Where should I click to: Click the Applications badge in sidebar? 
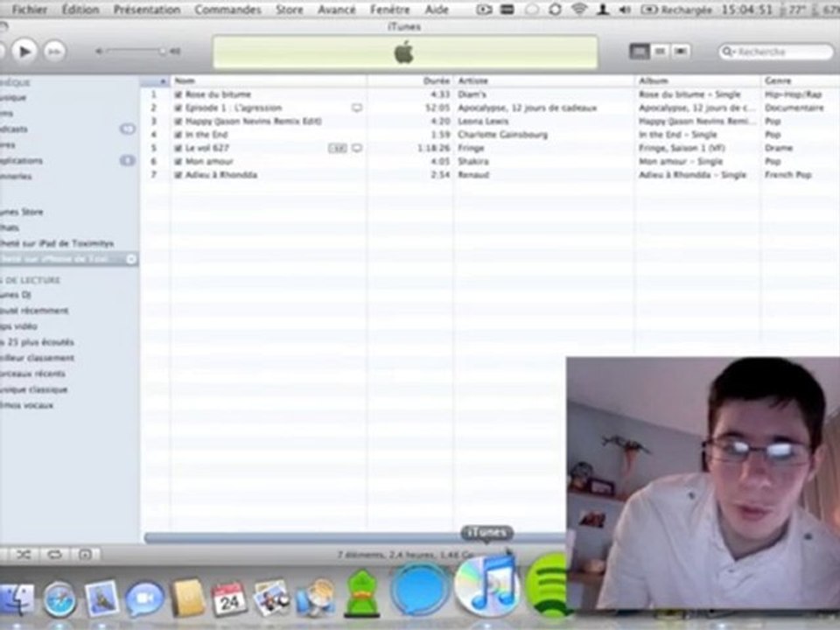[x=127, y=161]
